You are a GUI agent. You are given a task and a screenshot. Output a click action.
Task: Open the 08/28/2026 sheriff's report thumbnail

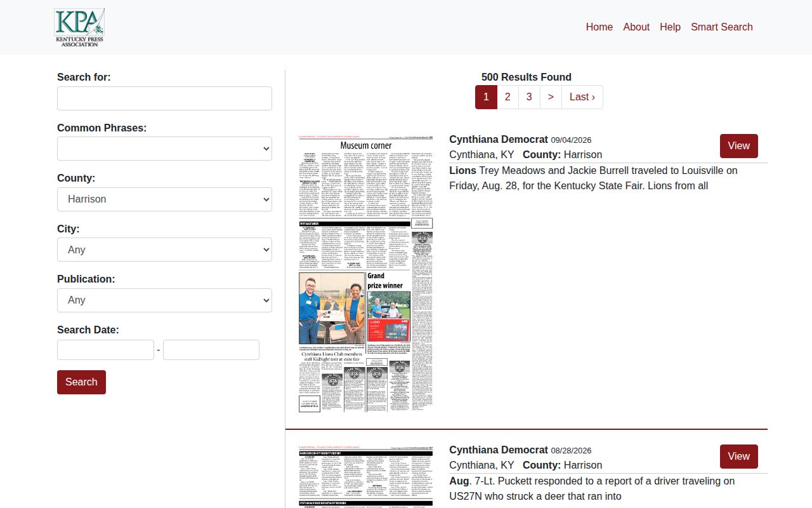pos(366,476)
